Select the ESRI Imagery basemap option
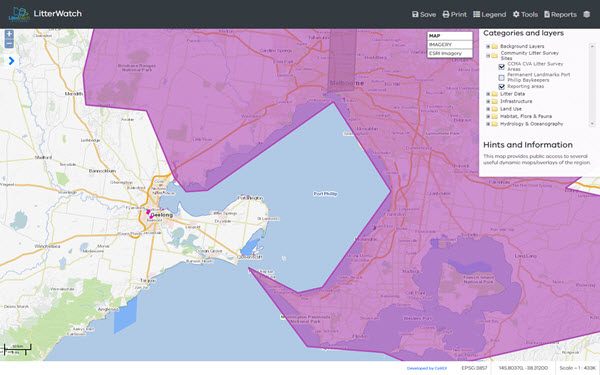This screenshot has height=375, width=600. (x=450, y=54)
